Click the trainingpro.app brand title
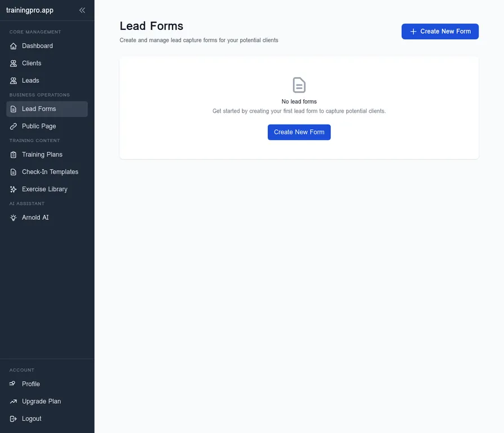Image resolution: width=504 pixels, height=433 pixels. coord(30,10)
